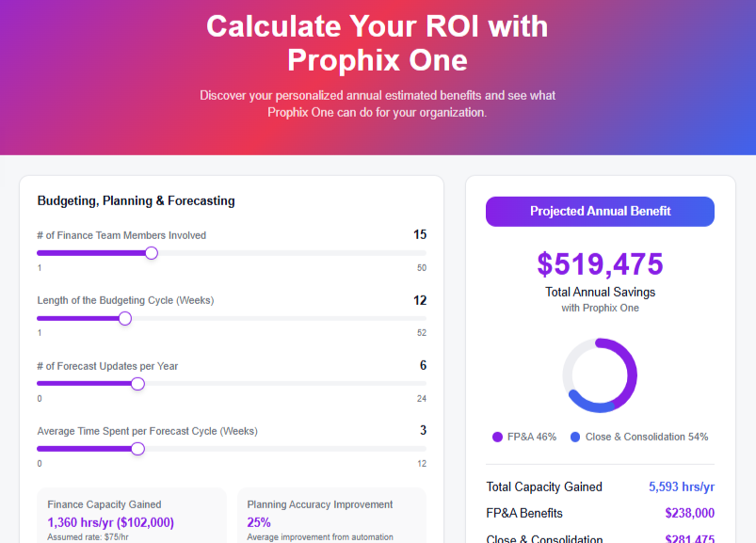
Task: Click the Budgeting Cycle length slider handle
Action: pyautogui.click(x=124, y=318)
